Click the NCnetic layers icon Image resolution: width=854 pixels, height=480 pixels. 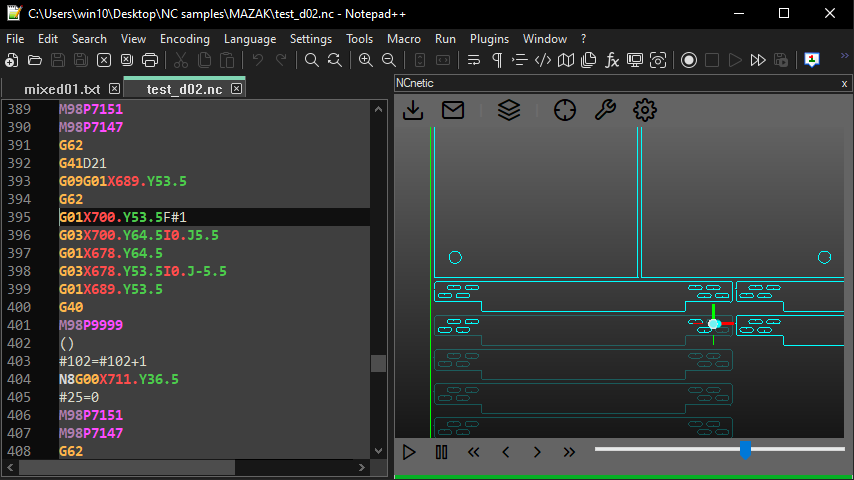[x=509, y=110]
